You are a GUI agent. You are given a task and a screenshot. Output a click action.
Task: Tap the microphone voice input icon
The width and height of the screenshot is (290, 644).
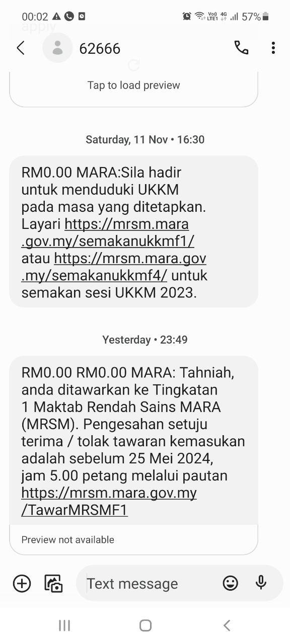coord(261,583)
